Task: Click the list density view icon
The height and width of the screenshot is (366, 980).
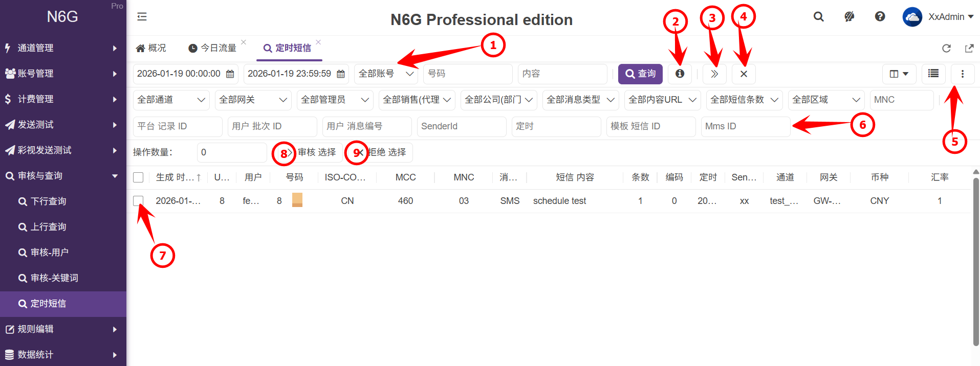Action: pyautogui.click(x=933, y=74)
